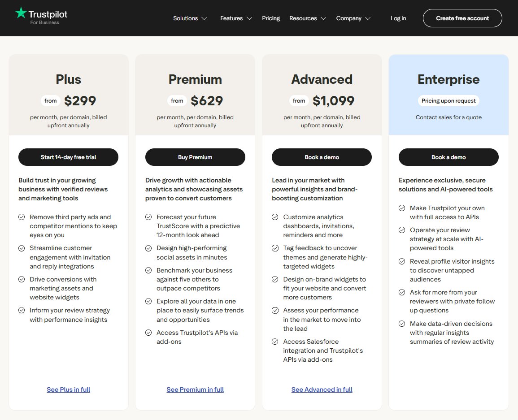Book a demo for the Advanced plan

(322, 157)
